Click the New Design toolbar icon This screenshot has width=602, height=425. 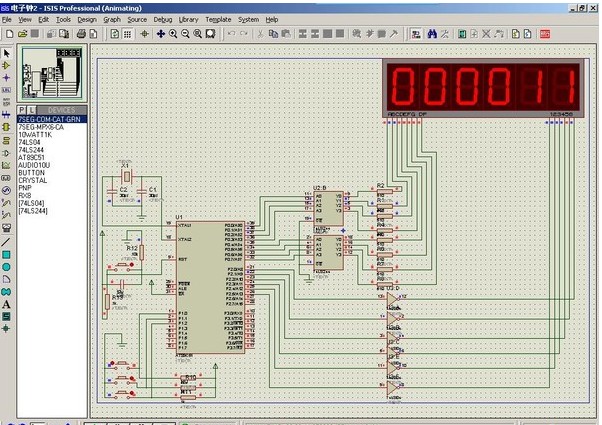[x=8, y=34]
